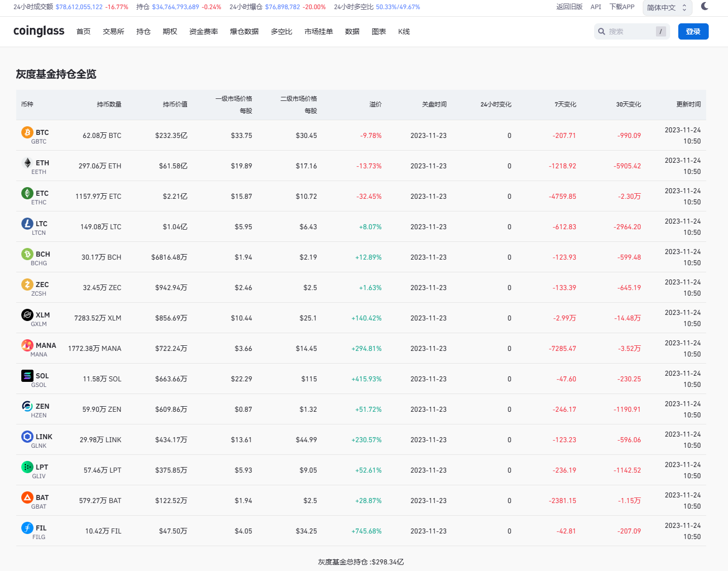
Task: Click the 持币价值 column header
Action: tap(175, 104)
